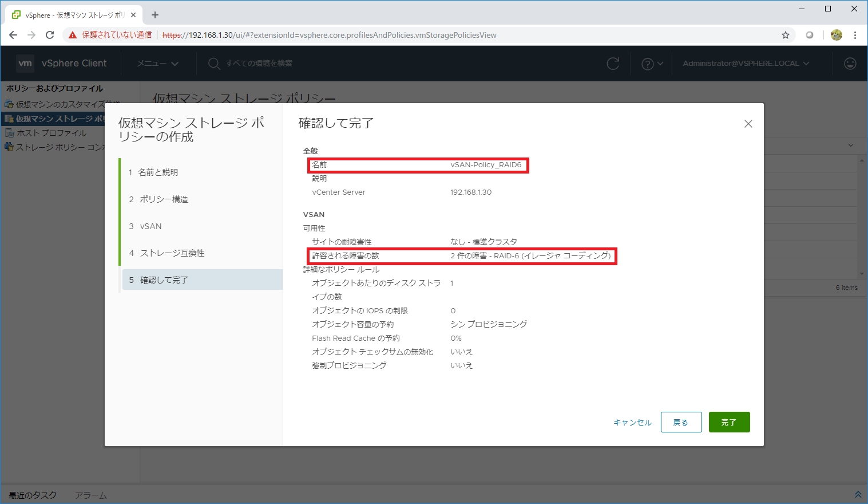Close the policy creation dialog

748,124
